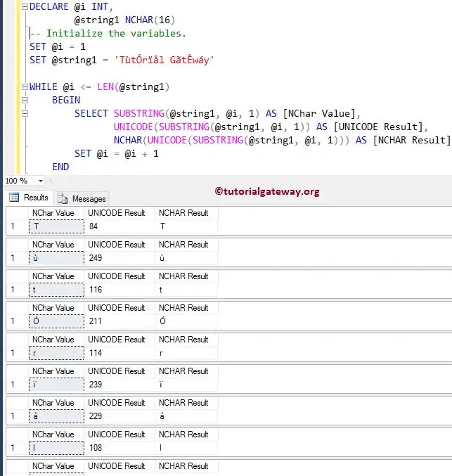Select the UNICODE Result cell 211
The height and width of the screenshot is (476, 452).
click(x=120, y=321)
